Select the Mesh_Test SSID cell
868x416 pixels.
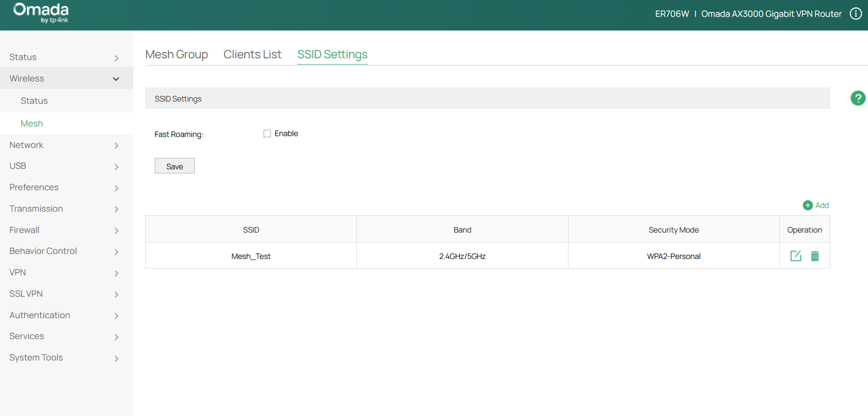251,256
